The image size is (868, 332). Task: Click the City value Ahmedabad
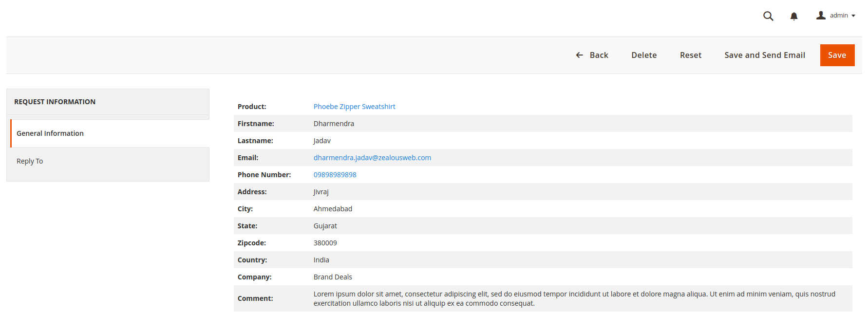click(x=333, y=209)
